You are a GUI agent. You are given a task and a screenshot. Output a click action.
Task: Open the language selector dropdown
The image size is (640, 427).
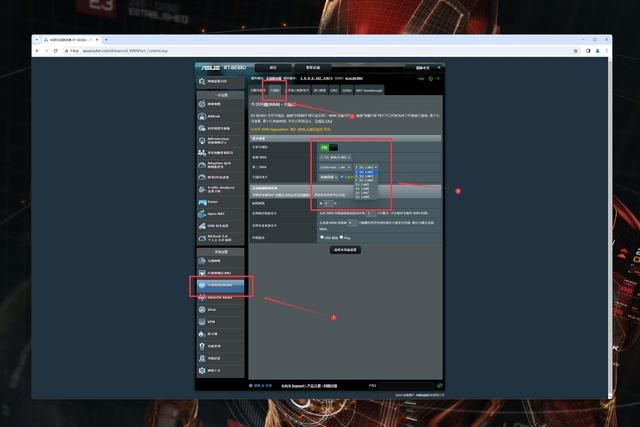point(422,68)
